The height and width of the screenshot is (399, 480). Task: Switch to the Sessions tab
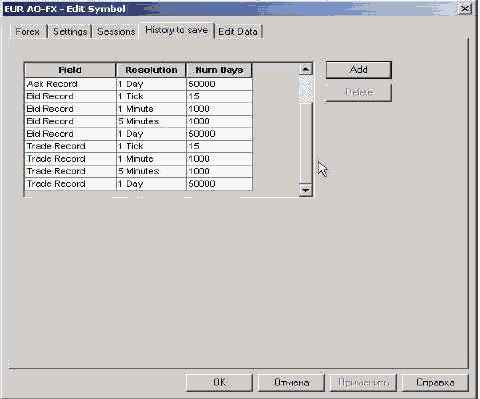coord(116,32)
